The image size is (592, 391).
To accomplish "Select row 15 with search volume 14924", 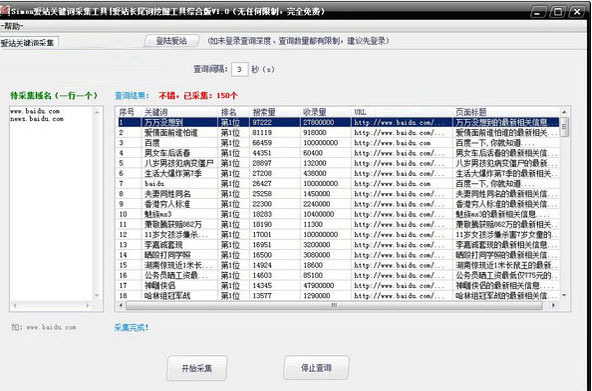I will [338, 265].
